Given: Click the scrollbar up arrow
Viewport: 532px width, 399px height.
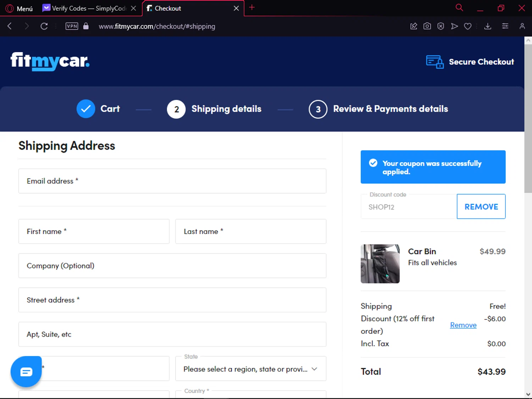Looking at the screenshot, I should pyautogui.click(x=528, y=40).
